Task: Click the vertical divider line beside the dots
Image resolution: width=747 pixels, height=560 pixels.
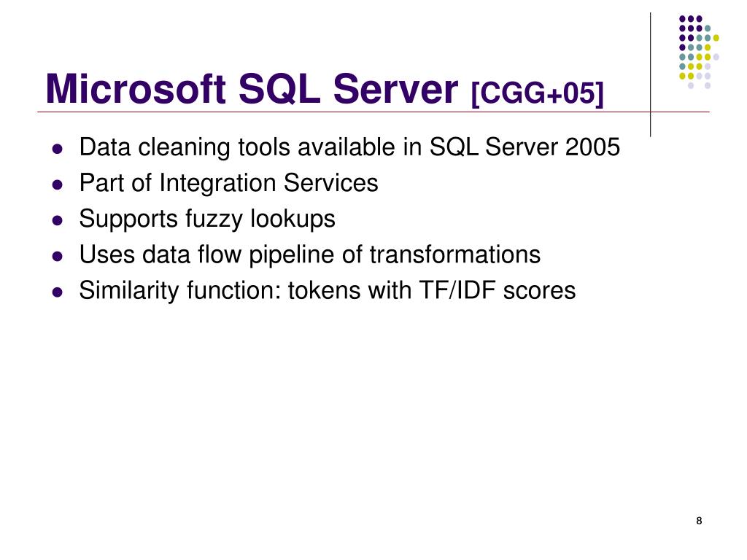Action: (650, 75)
